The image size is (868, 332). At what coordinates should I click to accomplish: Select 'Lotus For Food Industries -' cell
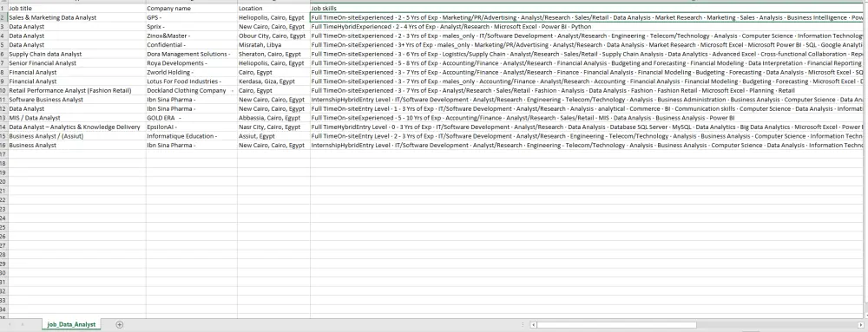(192, 81)
